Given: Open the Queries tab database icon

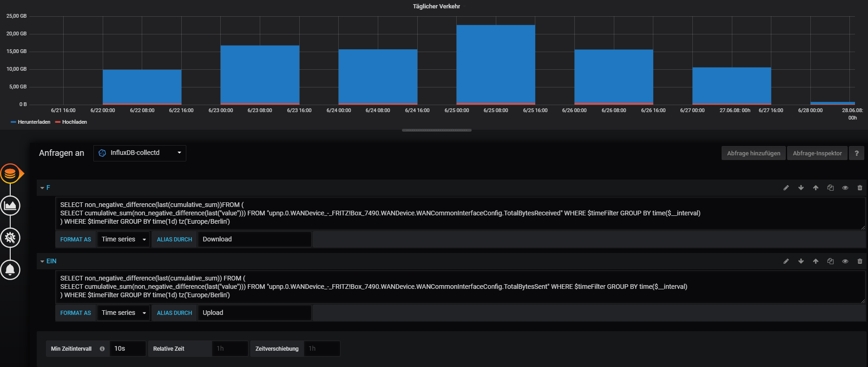Looking at the screenshot, I should coord(10,173).
